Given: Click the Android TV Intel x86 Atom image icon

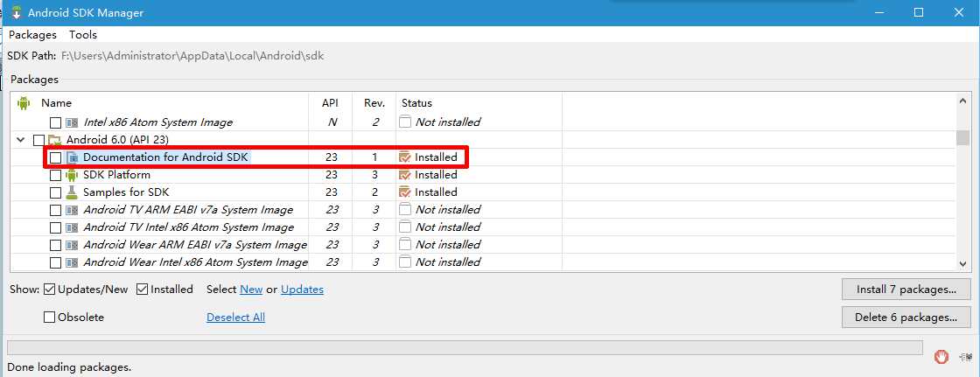Looking at the screenshot, I should point(73,227).
